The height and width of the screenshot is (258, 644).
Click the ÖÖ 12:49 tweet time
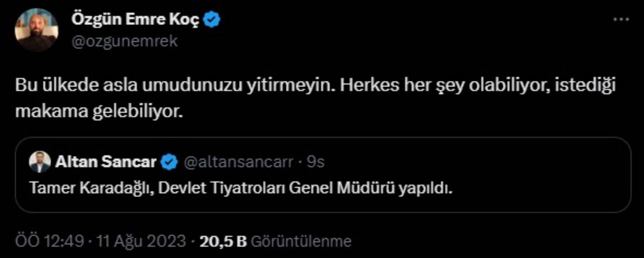(49, 241)
